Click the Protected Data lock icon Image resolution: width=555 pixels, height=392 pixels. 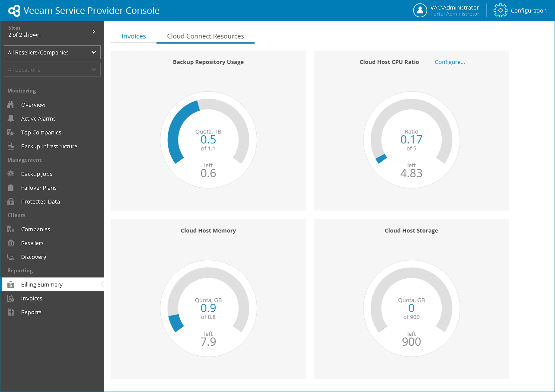(11, 201)
